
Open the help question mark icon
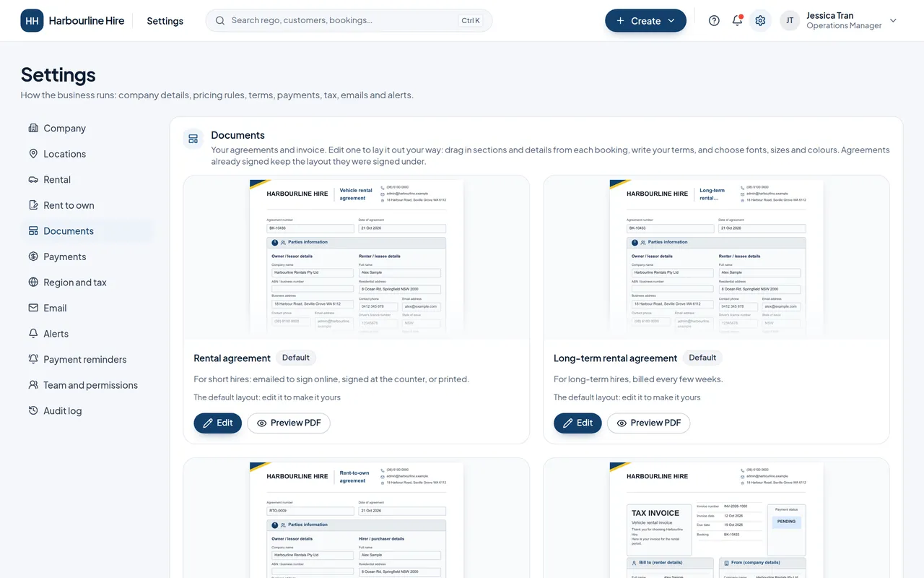click(714, 21)
